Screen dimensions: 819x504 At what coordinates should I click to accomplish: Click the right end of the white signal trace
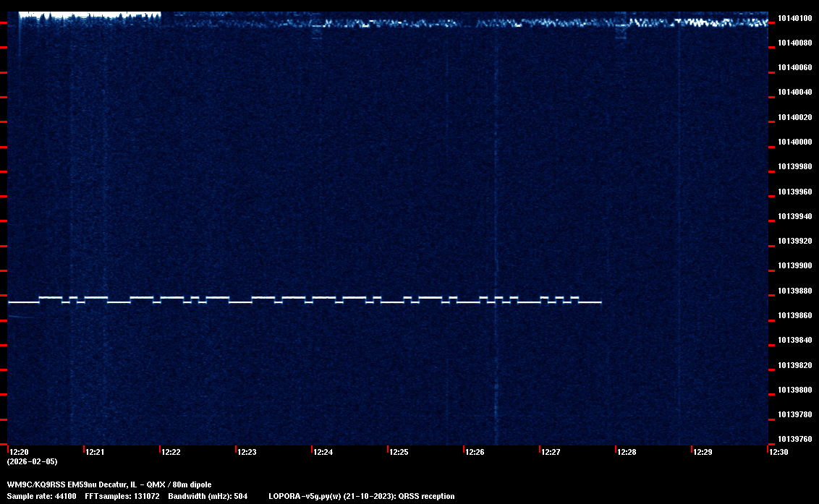[600, 302]
